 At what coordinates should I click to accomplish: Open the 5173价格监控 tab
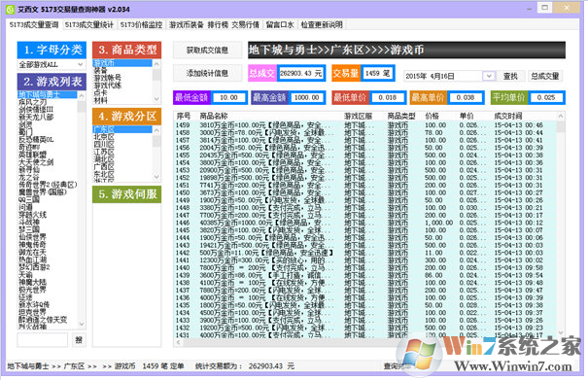[x=141, y=24]
